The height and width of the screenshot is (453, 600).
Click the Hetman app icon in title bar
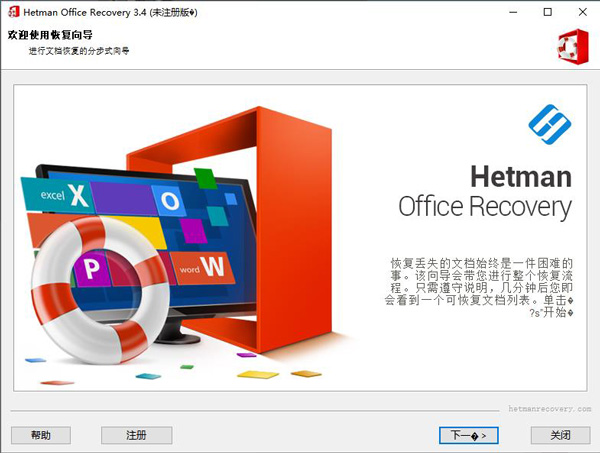(x=13, y=12)
